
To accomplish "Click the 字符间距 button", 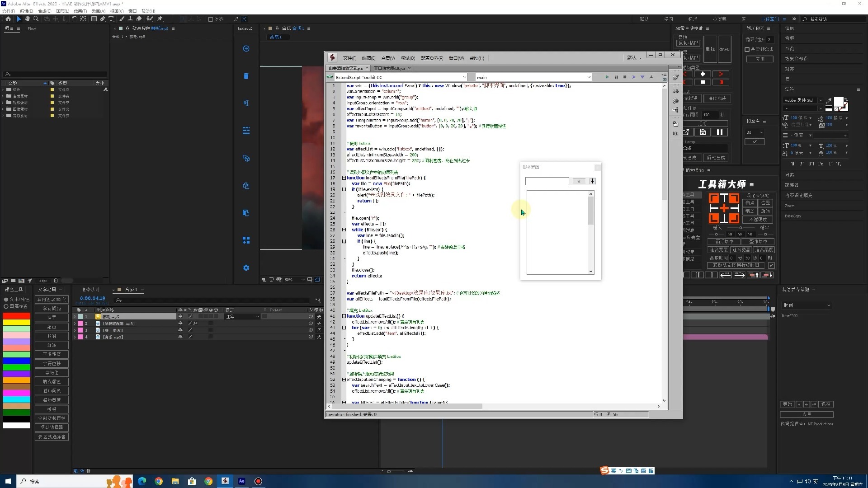I will coord(52,309).
